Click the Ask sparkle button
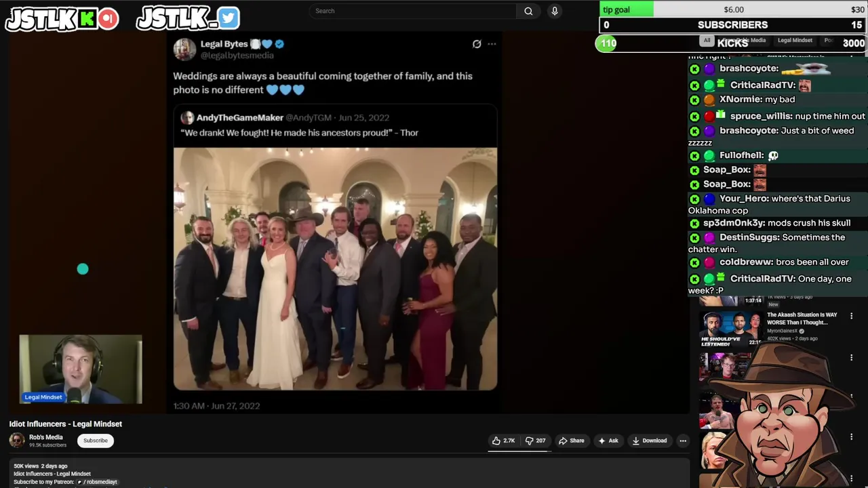 pos(608,441)
